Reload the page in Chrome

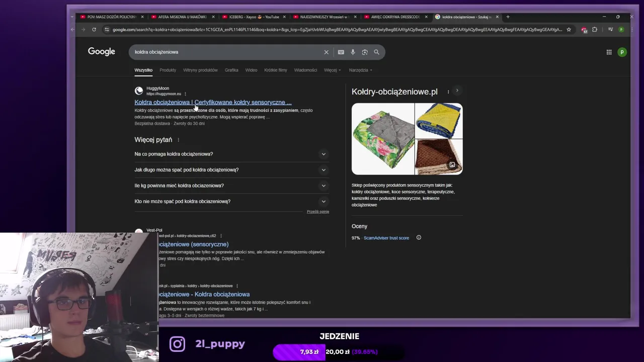tap(94, 30)
